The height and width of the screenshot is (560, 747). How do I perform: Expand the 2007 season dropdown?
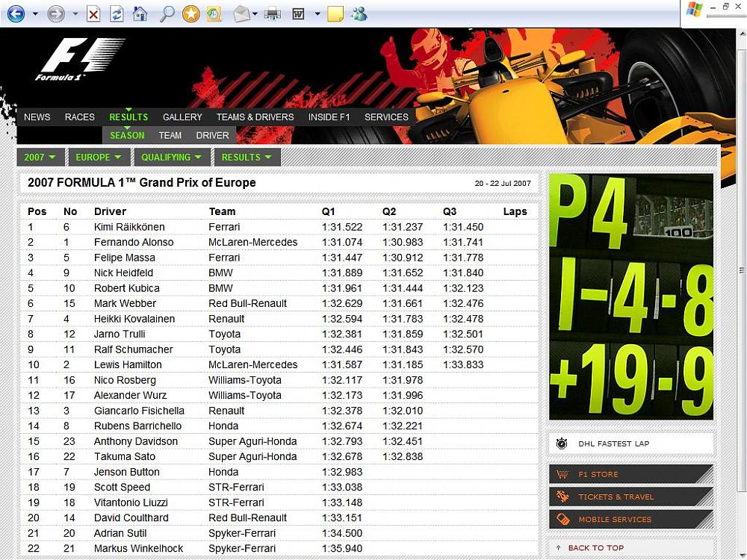(40, 158)
